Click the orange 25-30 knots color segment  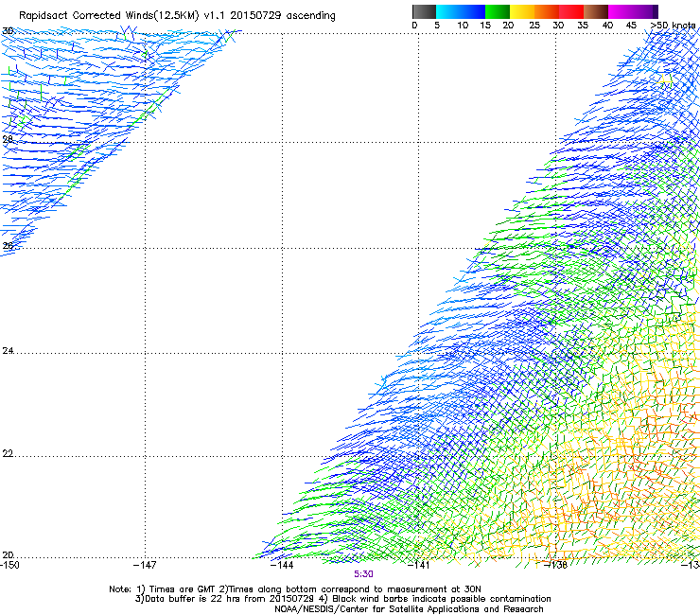pyautogui.click(x=547, y=11)
